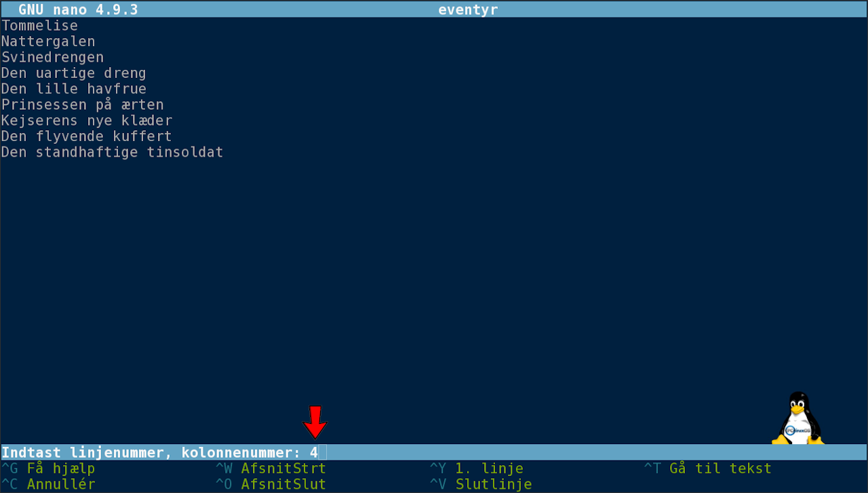Click the Kejserens nye klæder line
Image resolution: width=868 pixels, height=493 pixels.
point(87,121)
